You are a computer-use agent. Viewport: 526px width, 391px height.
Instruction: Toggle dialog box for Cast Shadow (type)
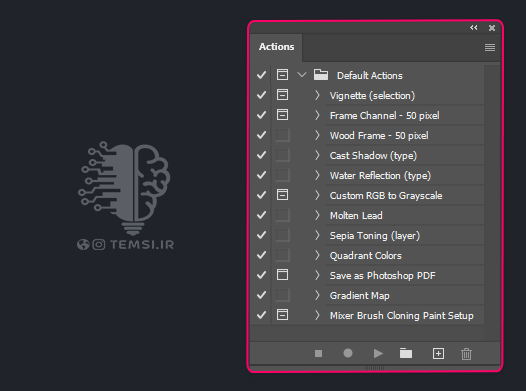pyautogui.click(x=282, y=155)
